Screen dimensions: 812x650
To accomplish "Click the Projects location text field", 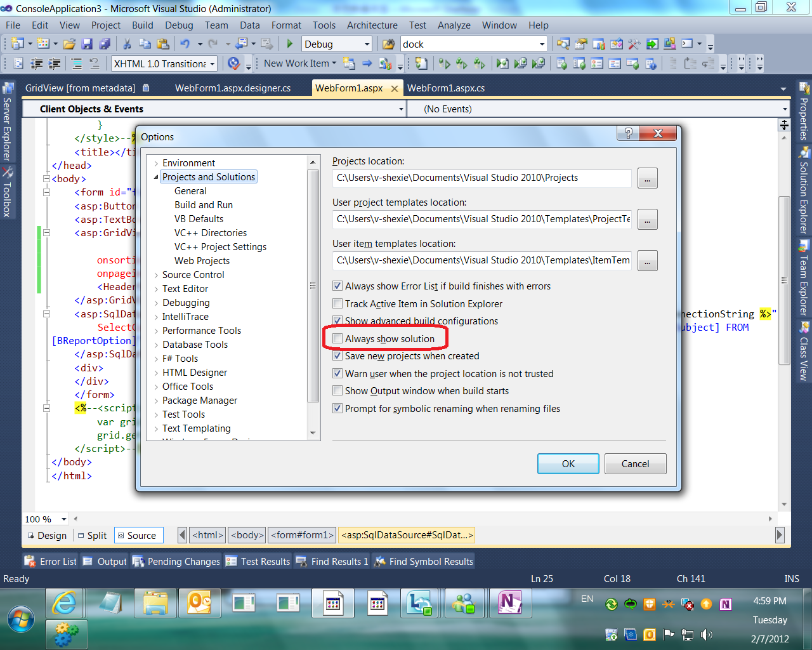I will pyautogui.click(x=481, y=178).
